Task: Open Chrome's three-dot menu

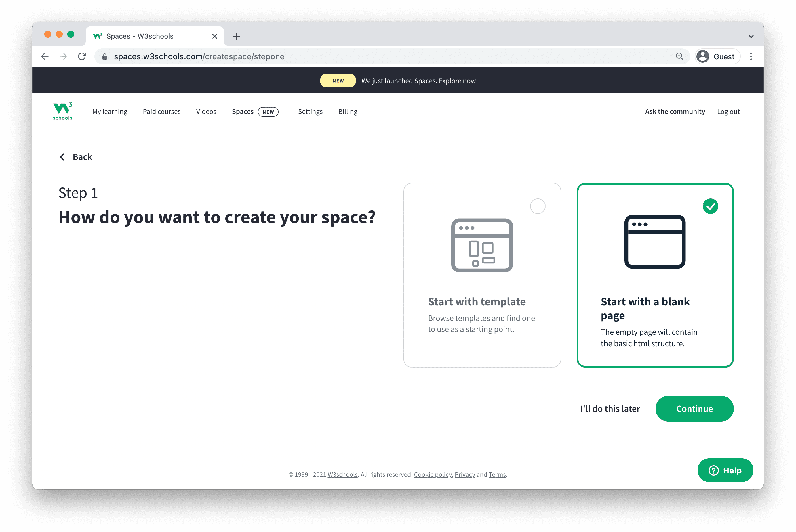Action: coord(751,56)
